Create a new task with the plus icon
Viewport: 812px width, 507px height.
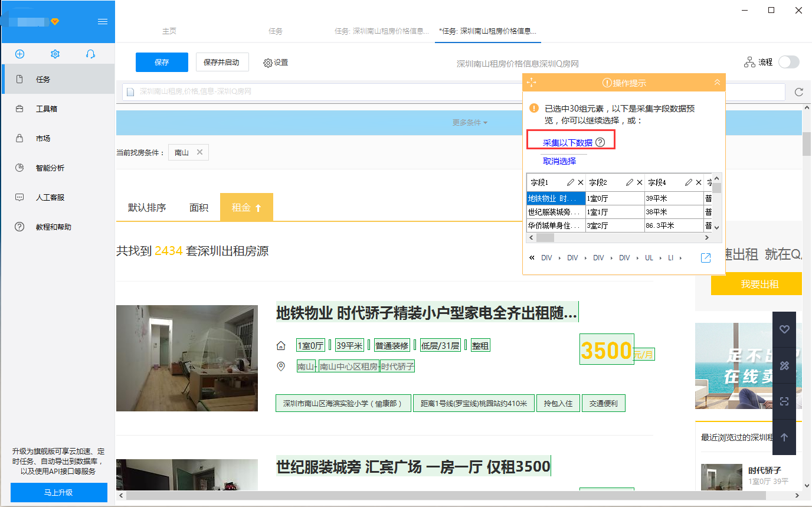19,54
